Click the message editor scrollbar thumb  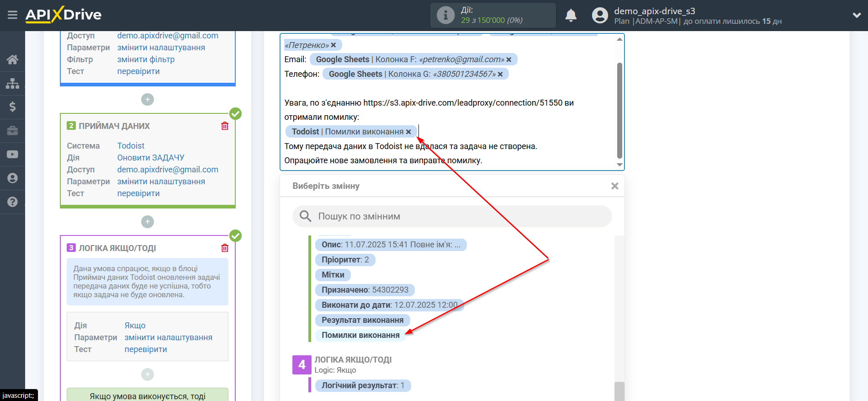619,110
